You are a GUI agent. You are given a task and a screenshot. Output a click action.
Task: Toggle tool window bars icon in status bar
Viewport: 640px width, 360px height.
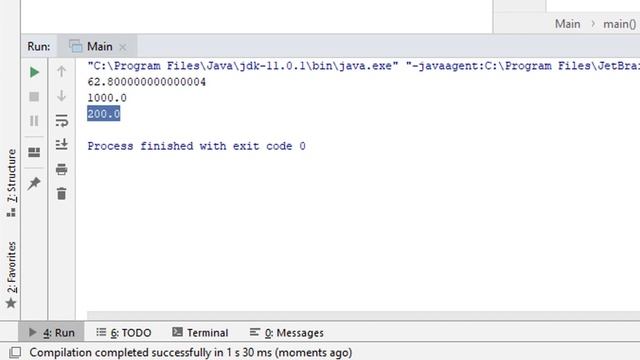[15, 352]
